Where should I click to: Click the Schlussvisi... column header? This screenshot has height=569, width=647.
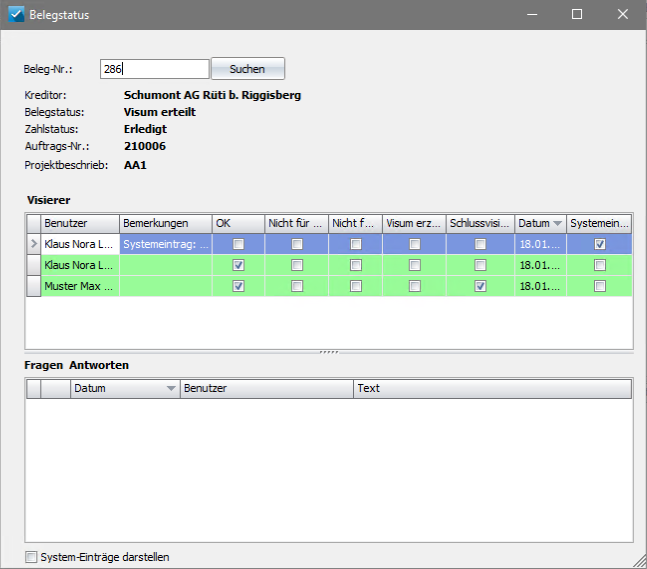480,223
